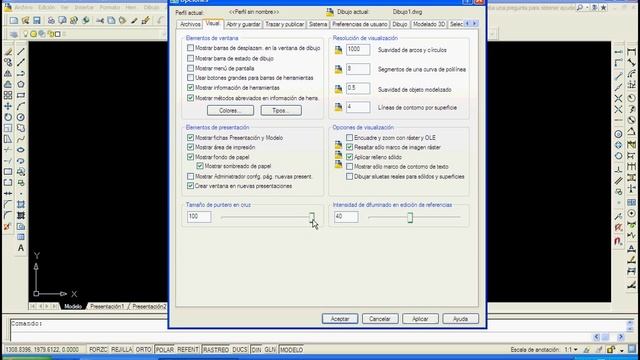
Task: Uncheck 'Mostrar fichas Presentación y Modelo'
Action: coord(190,138)
